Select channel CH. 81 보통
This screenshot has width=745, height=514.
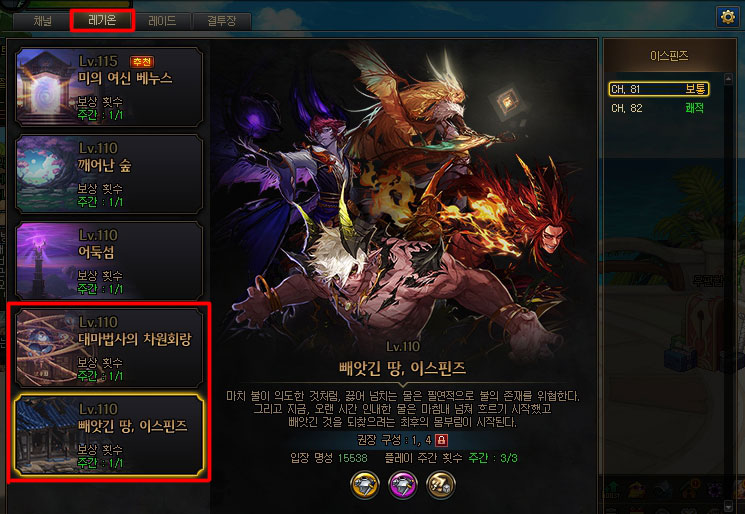(659, 89)
